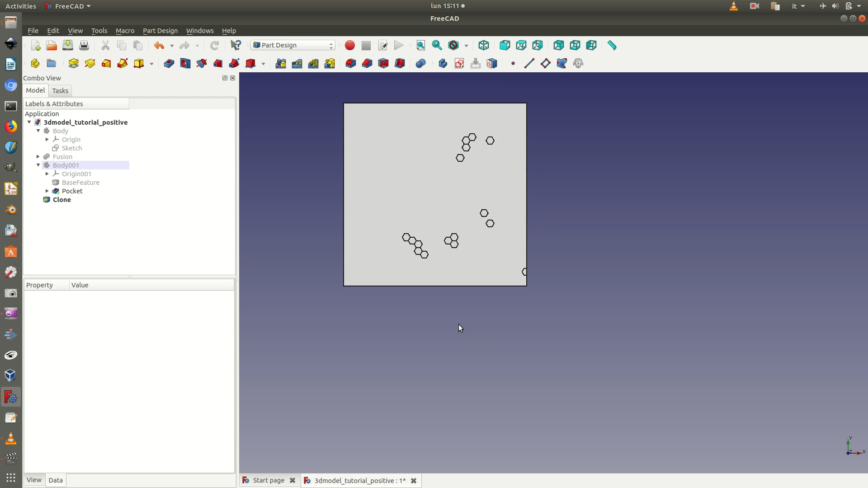This screenshot has height=488, width=868.
Task: Set top view icon
Action: click(x=521, y=45)
